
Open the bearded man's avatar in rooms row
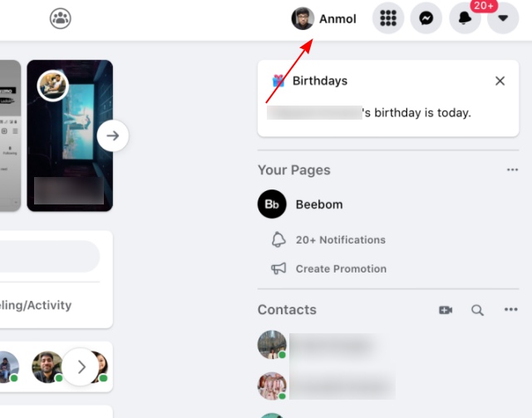(47, 366)
